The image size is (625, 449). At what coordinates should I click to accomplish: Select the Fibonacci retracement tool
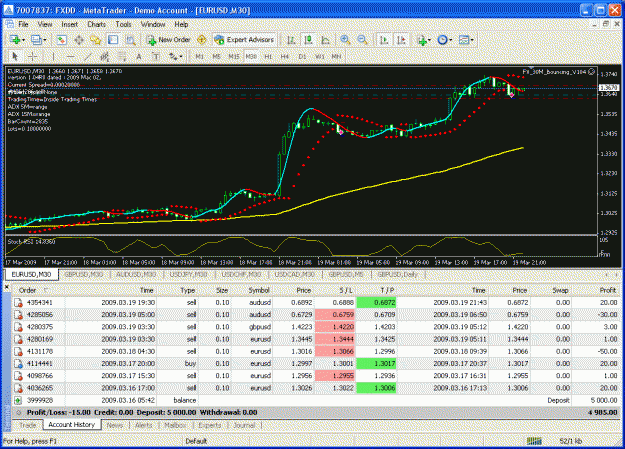(122, 57)
